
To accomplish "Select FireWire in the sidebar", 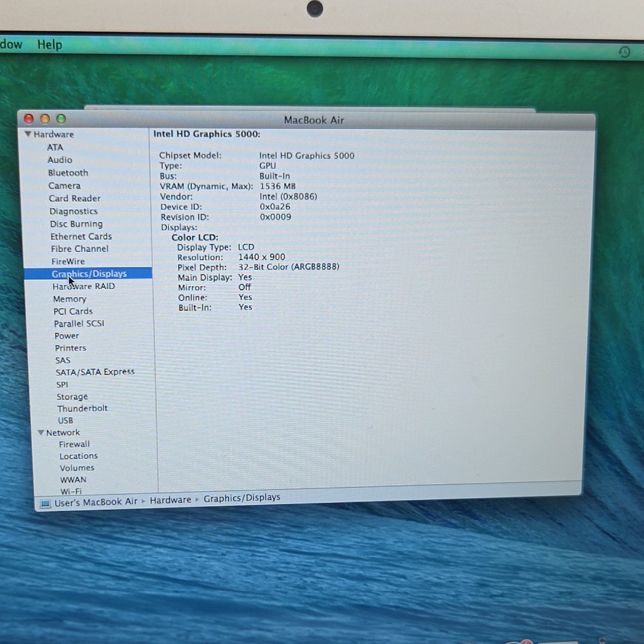I will tap(68, 261).
